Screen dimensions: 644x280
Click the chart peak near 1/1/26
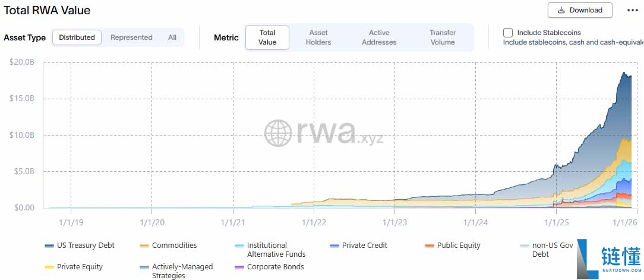click(624, 73)
